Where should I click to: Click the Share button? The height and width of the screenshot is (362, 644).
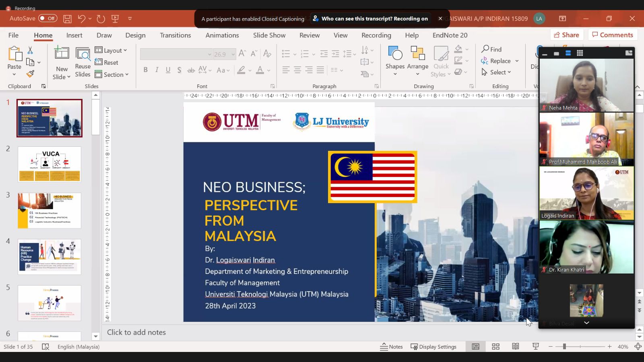coord(566,35)
